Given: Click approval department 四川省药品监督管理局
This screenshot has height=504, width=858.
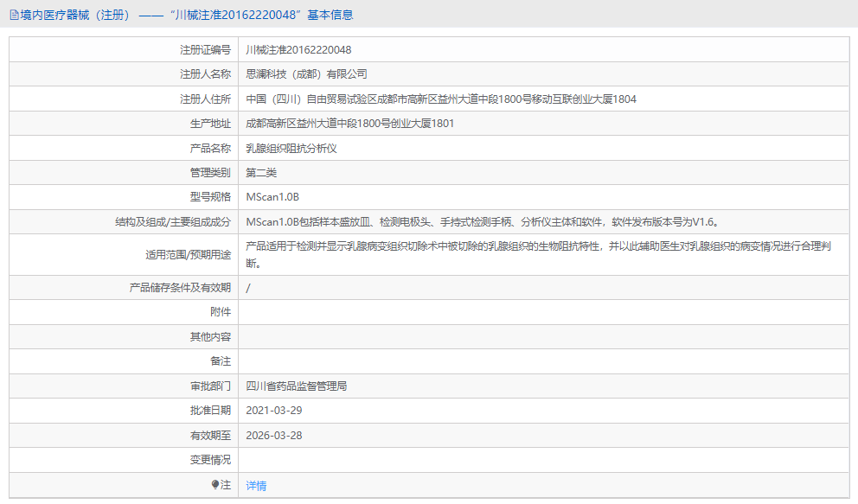Looking at the screenshot, I should click(x=297, y=386).
